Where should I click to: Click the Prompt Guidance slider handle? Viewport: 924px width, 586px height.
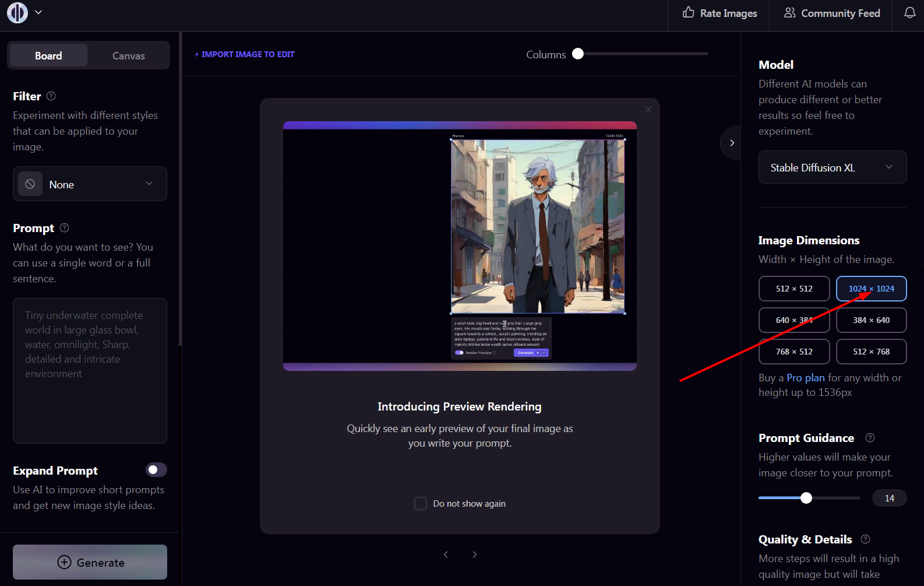pyautogui.click(x=806, y=498)
